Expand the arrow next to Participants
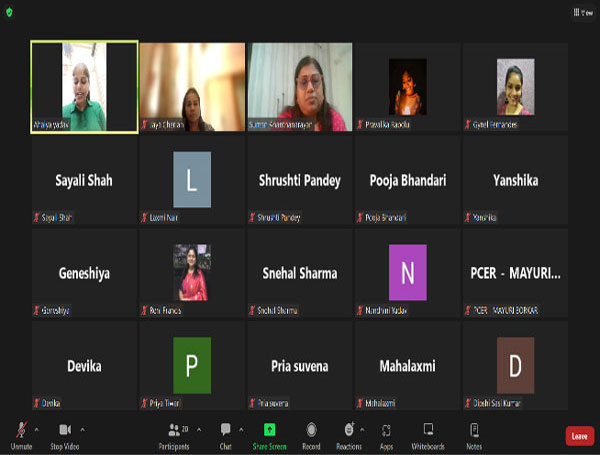 point(199,430)
